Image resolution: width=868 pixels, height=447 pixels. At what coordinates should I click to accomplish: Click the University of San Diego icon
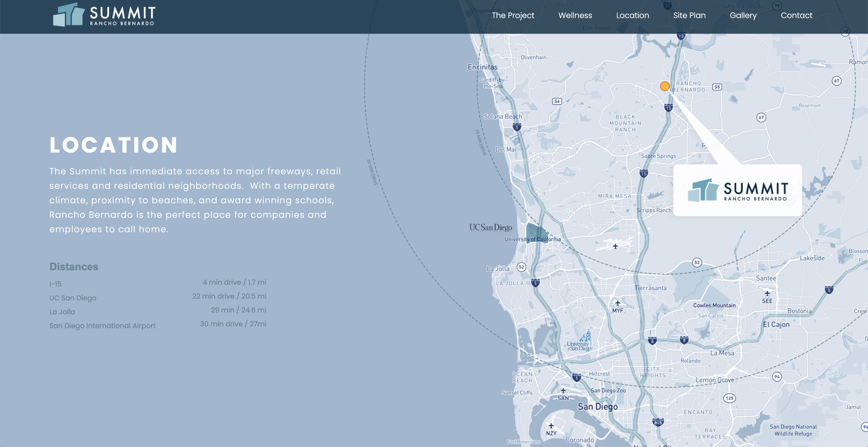580,341
